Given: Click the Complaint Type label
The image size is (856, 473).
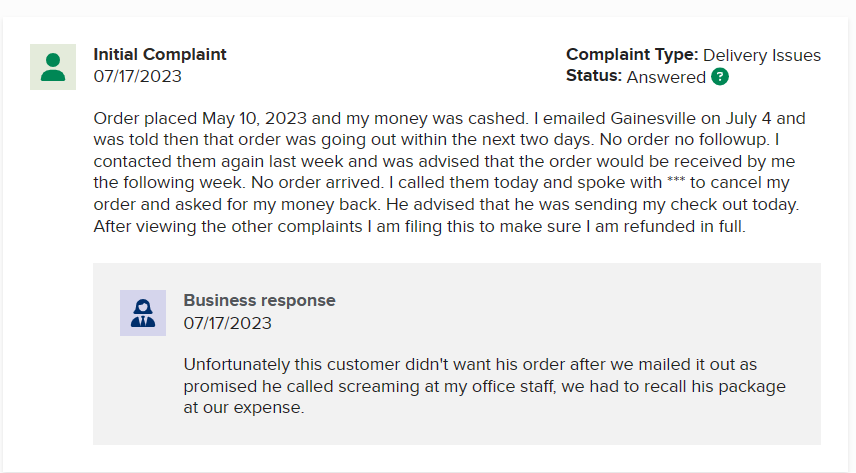Looking at the screenshot, I should point(632,55).
